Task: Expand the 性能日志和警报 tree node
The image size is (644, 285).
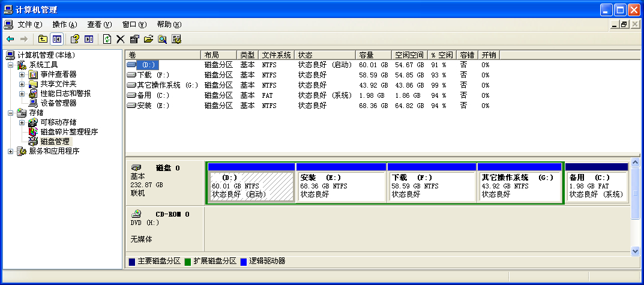Action: [22, 94]
